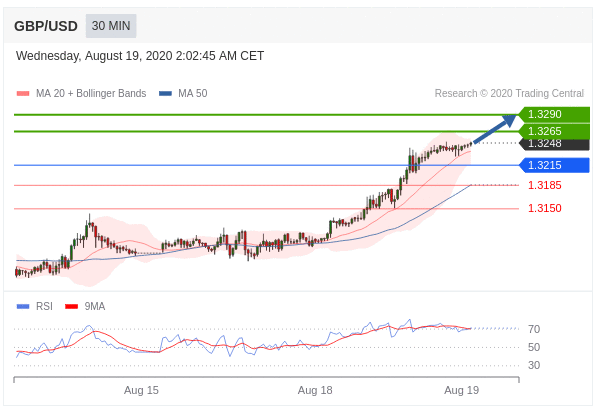Image resolution: width=594 pixels, height=409 pixels.
Task: Select the GBP/USD pair title
Action: click(x=46, y=26)
